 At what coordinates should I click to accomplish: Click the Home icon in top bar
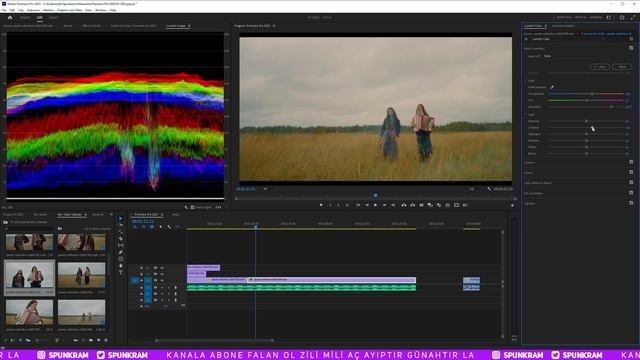click(x=10, y=18)
